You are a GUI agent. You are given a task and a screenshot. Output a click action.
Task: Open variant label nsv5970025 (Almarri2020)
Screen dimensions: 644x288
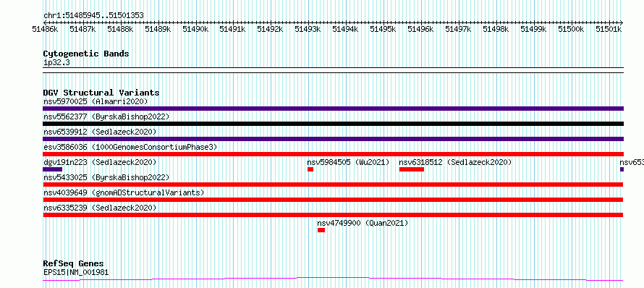(96, 101)
